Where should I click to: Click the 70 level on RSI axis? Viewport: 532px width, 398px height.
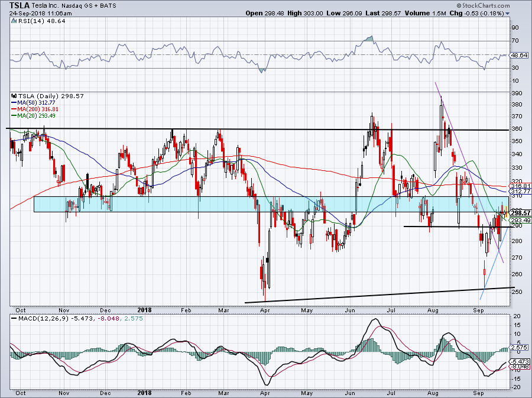pos(515,41)
